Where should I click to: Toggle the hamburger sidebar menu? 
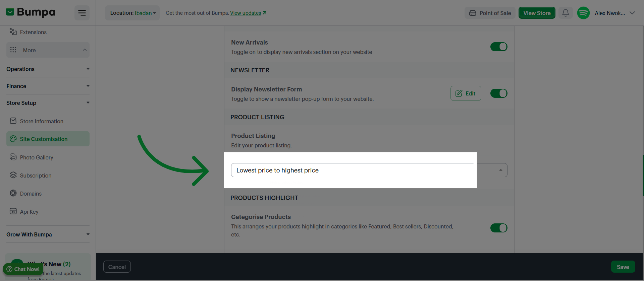82,13
